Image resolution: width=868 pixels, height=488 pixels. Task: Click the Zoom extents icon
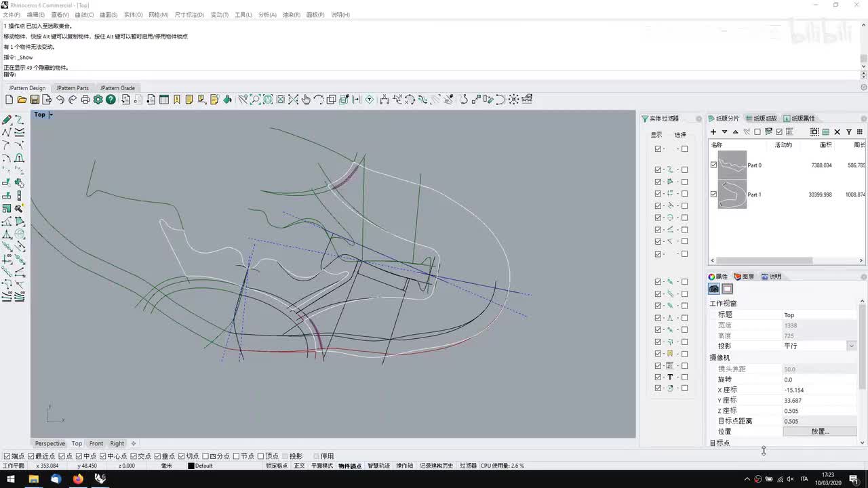pyautogui.click(x=268, y=100)
